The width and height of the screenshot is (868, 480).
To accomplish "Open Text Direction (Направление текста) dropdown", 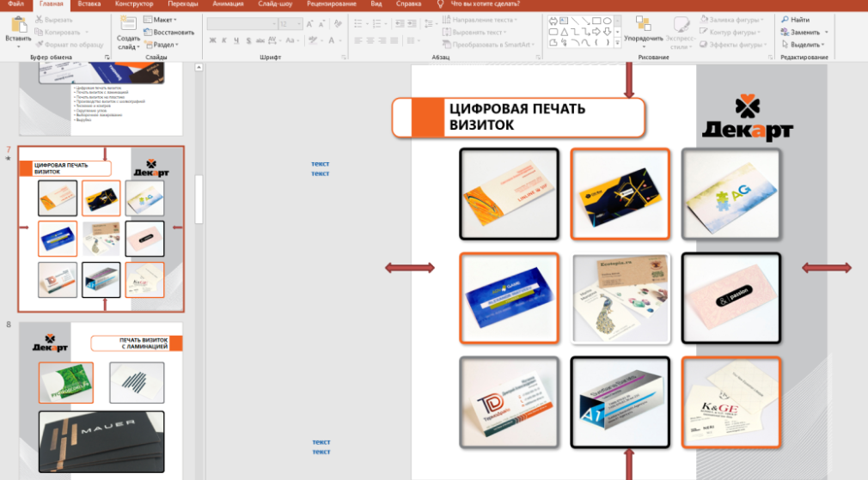I will [480, 20].
